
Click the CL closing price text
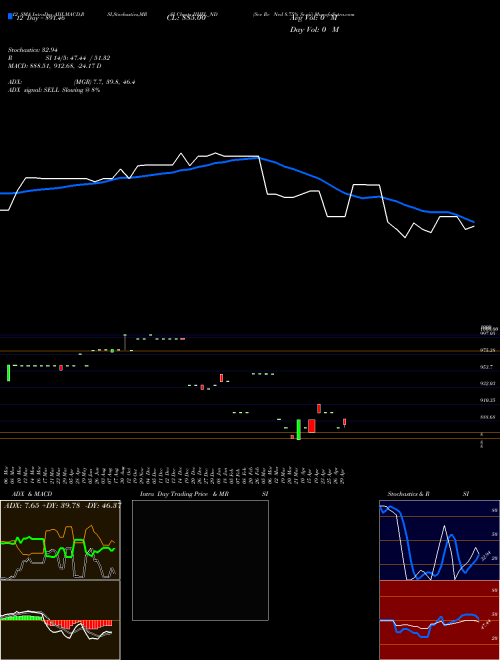coord(186,18)
